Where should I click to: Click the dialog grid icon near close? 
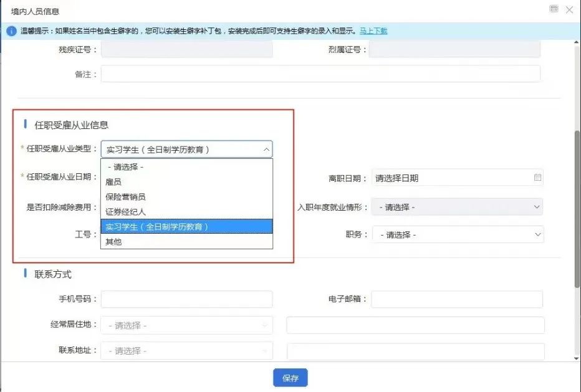(x=554, y=9)
